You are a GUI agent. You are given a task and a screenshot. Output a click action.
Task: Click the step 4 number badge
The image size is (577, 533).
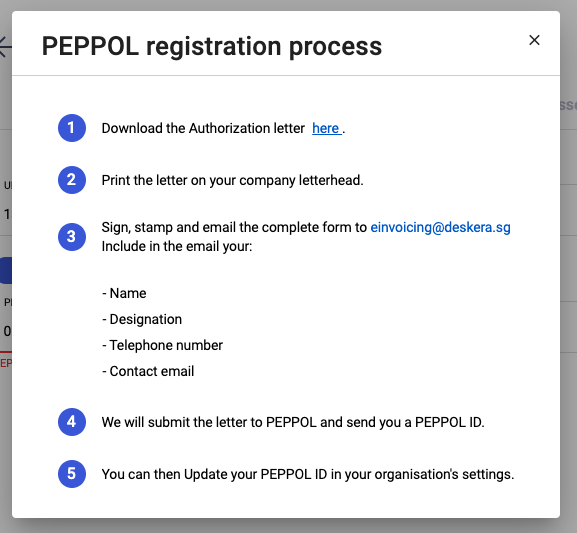72,422
